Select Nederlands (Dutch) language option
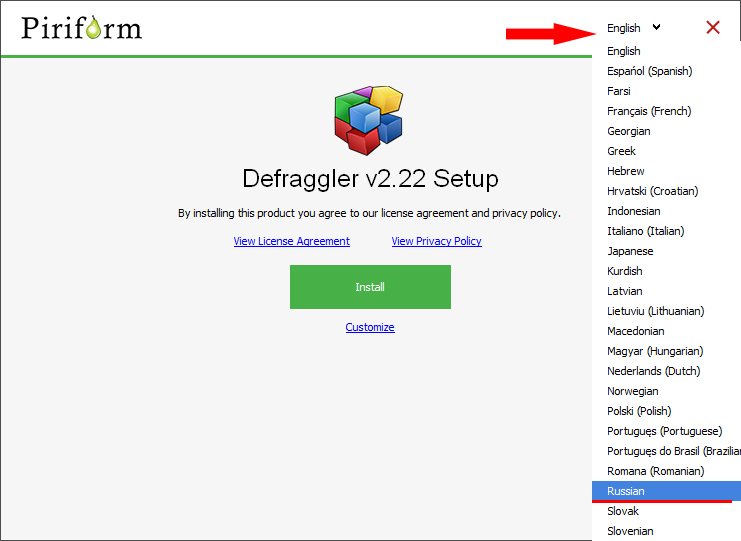741x541 pixels. coord(653,371)
